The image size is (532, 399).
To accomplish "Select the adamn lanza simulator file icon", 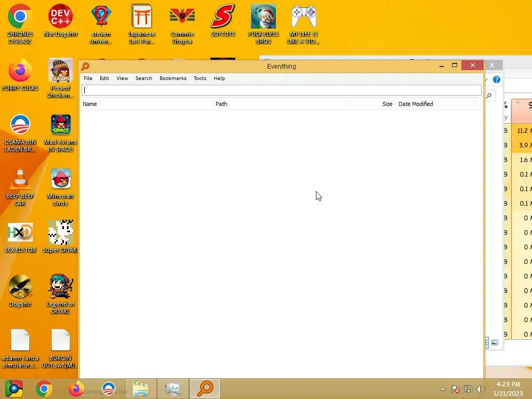I will click(x=20, y=348).
